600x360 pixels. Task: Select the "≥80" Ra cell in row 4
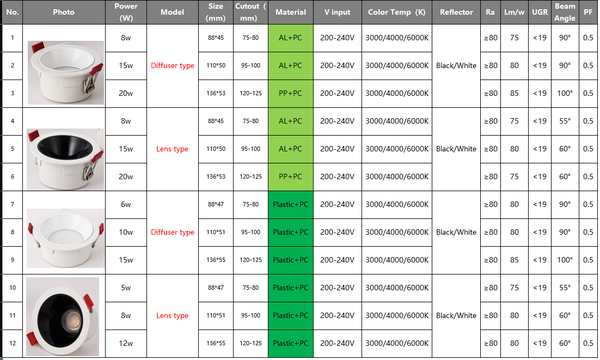[490, 121]
